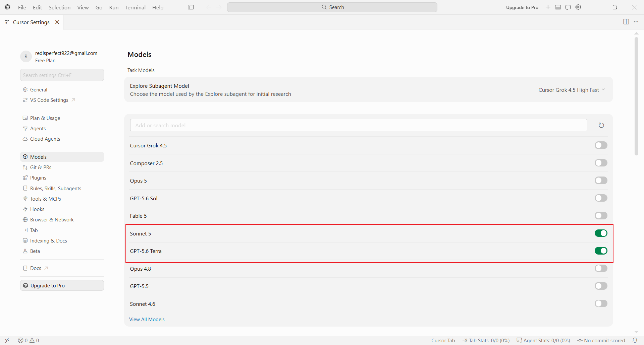The width and height of the screenshot is (644, 345).
Task: Open Tools & MCPs section
Action: 62,199
